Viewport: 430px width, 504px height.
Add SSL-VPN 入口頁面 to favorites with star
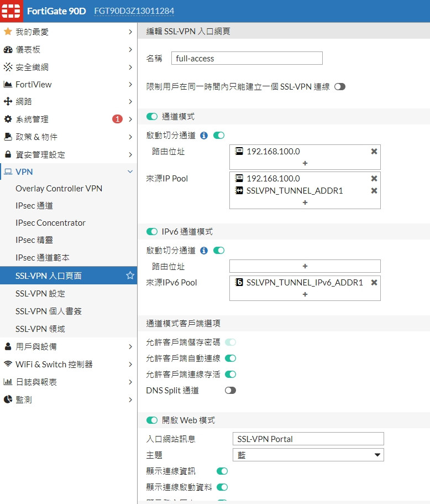[130, 275]
